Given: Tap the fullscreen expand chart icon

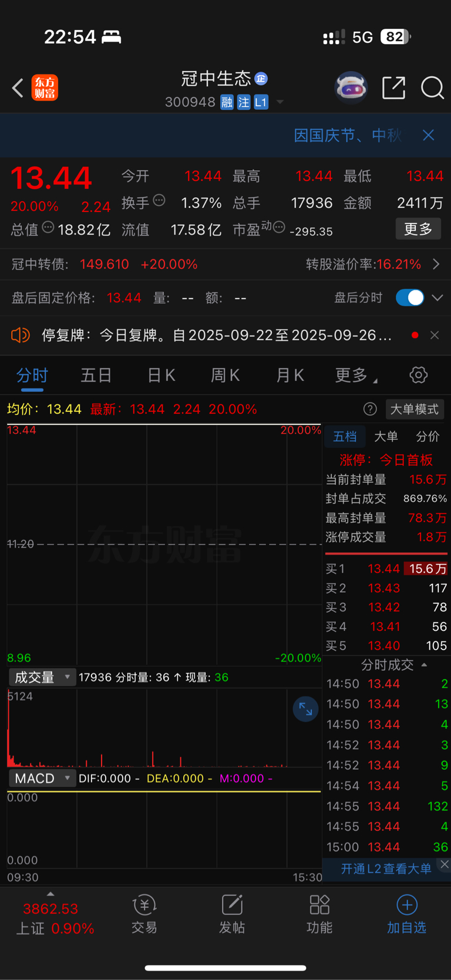Looking at the screenshot, I should point(305,709).
